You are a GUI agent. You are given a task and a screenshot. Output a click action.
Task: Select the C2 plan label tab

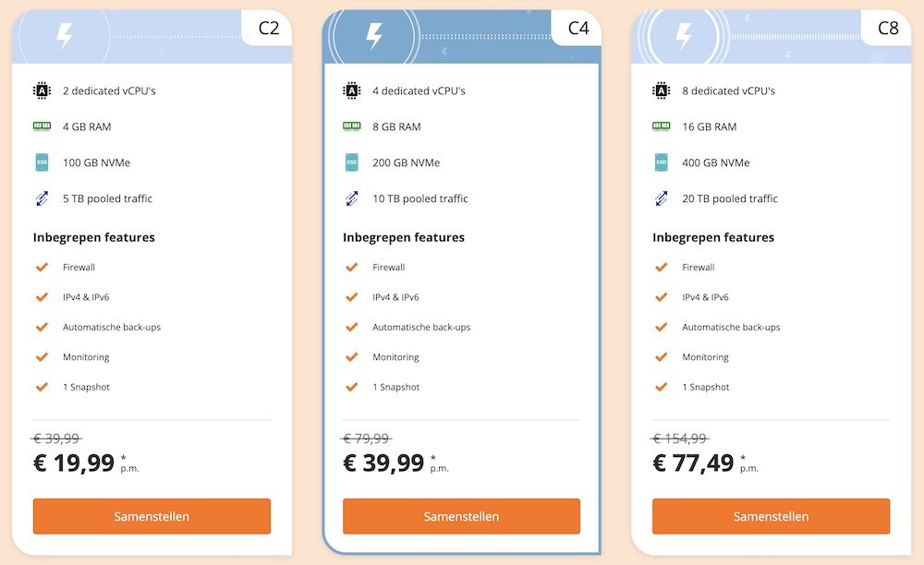coord(268,28)
